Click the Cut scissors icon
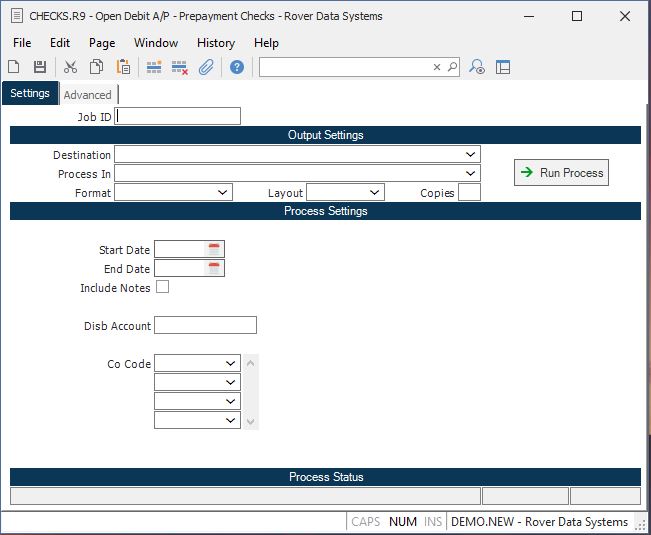The width and height of the screenshot is (651, 535). pyautogui.click(x=70, y=67)
